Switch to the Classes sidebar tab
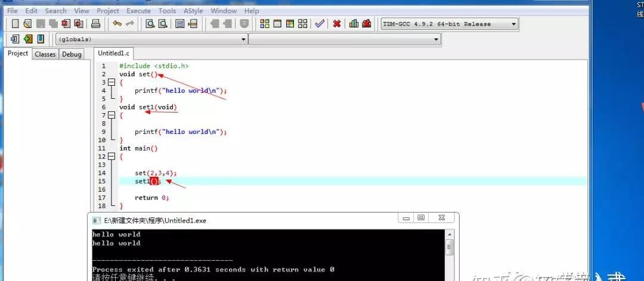 (x=45, y=54)
